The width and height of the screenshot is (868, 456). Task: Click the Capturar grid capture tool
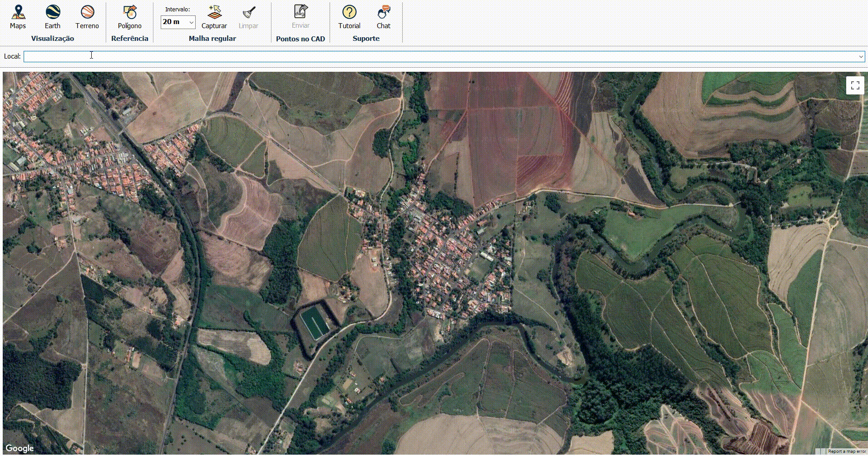coord(214,17)
